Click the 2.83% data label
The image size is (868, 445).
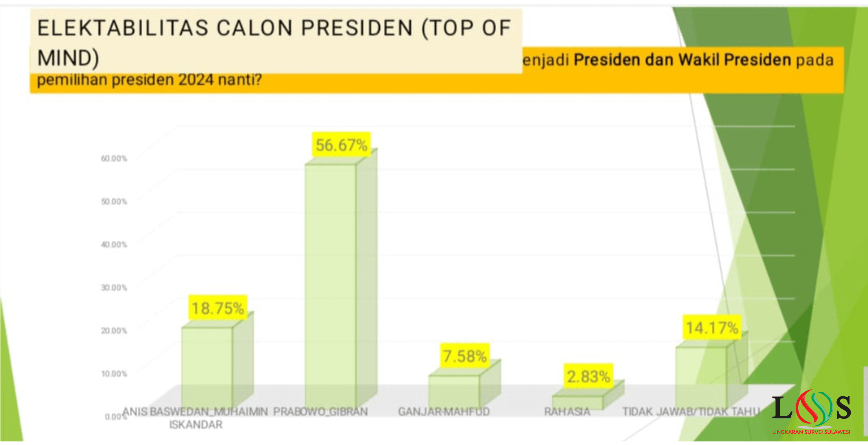(588, 376)
